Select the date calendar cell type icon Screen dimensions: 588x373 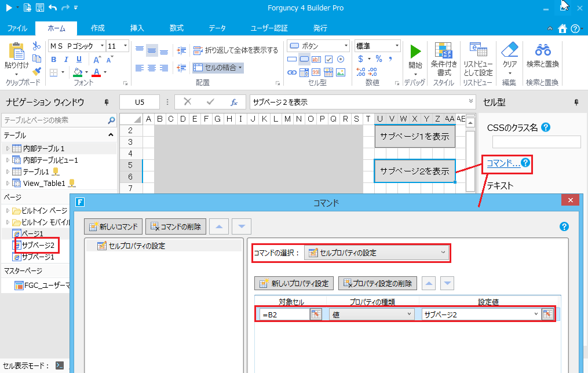tap(328, 72)
